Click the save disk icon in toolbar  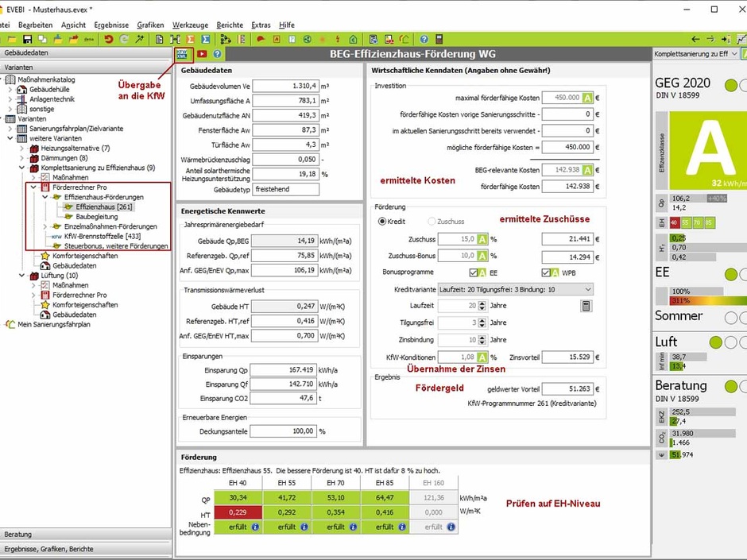27,39
